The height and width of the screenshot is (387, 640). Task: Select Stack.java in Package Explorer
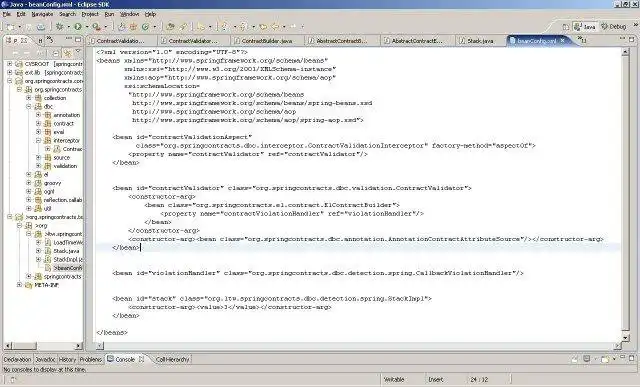(x=66, y=251)
